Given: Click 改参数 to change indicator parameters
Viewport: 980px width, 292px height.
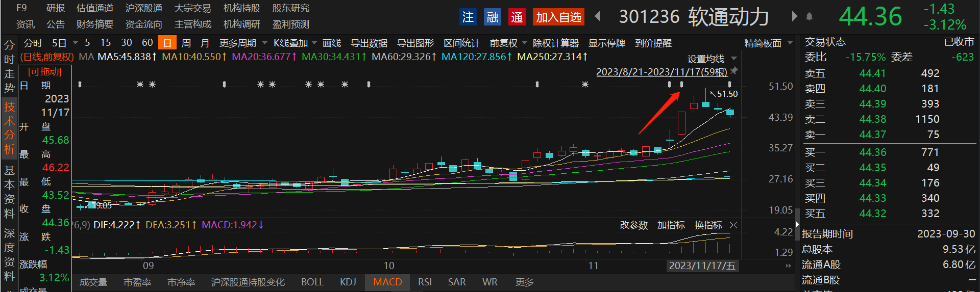Looking at the screenshot, I should coord(634,225).
